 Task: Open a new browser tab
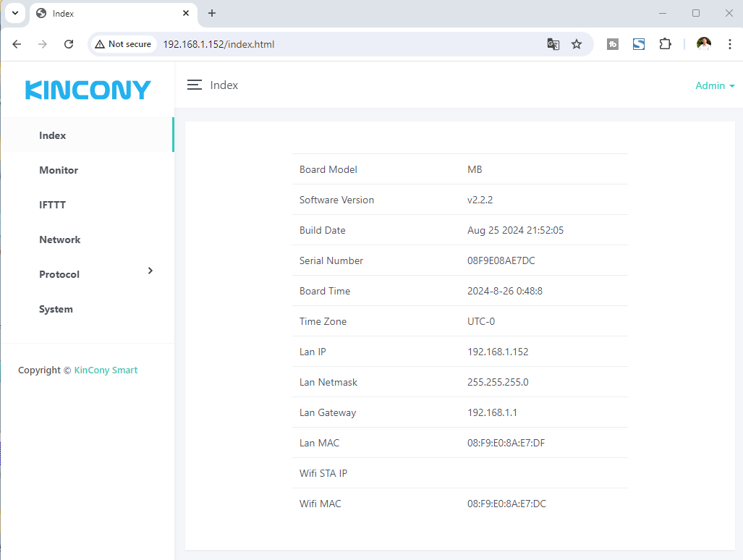pos(212,13)
